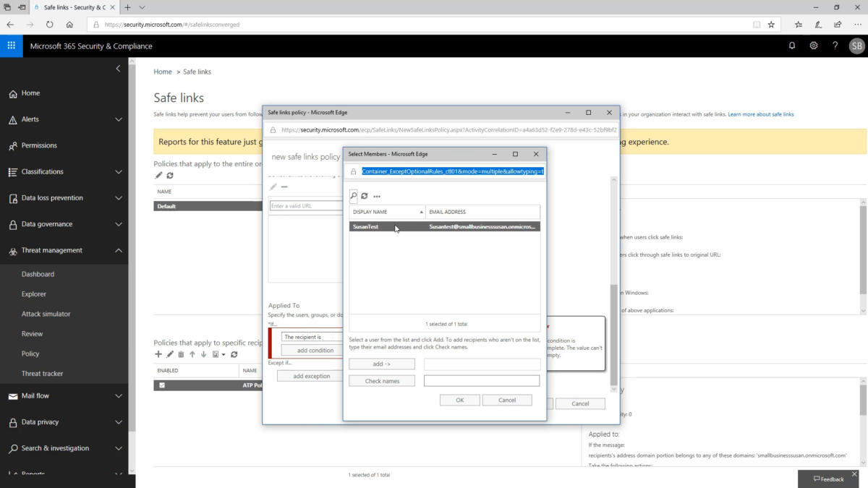Open the Feedback button

tap(829, 479)
